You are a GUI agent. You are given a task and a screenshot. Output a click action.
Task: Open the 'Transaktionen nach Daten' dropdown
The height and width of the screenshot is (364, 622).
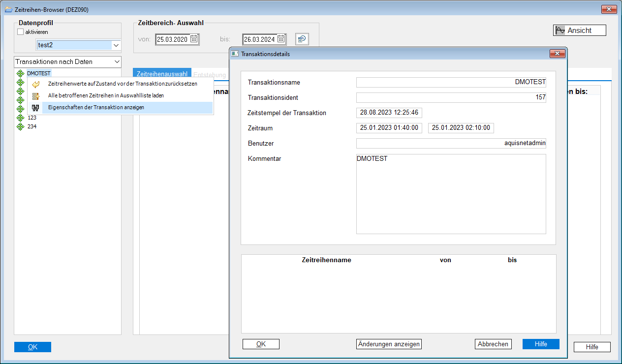coord(117,61)
